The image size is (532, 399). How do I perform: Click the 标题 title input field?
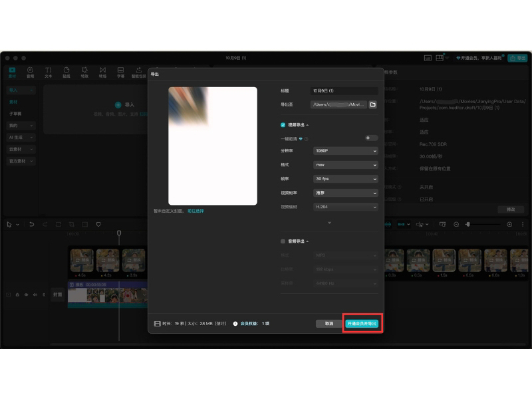344,90
